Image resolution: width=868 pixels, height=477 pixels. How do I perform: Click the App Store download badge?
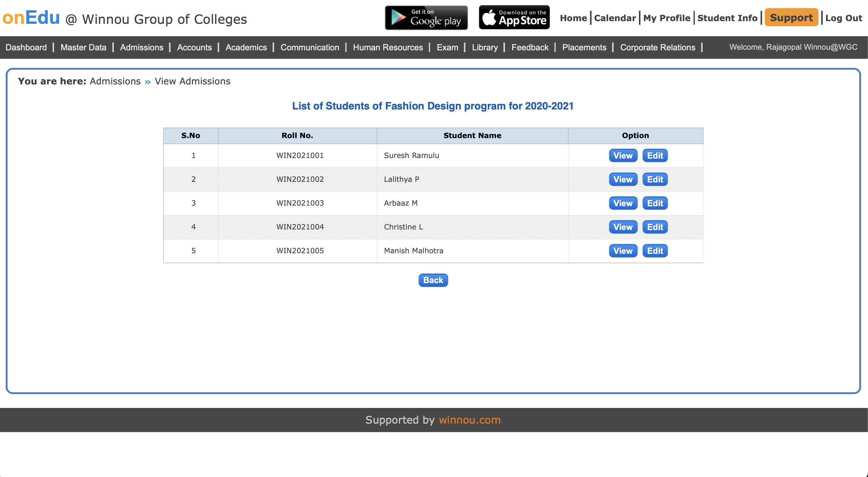pos(514,17)
